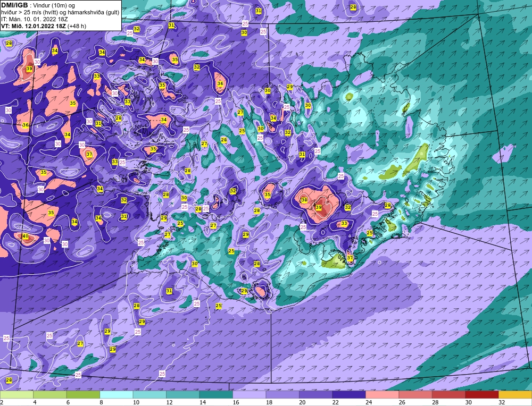532x406 pixels.
Task: Click the 26–28 m/s coral legend swatch
Action: point(415,395)
